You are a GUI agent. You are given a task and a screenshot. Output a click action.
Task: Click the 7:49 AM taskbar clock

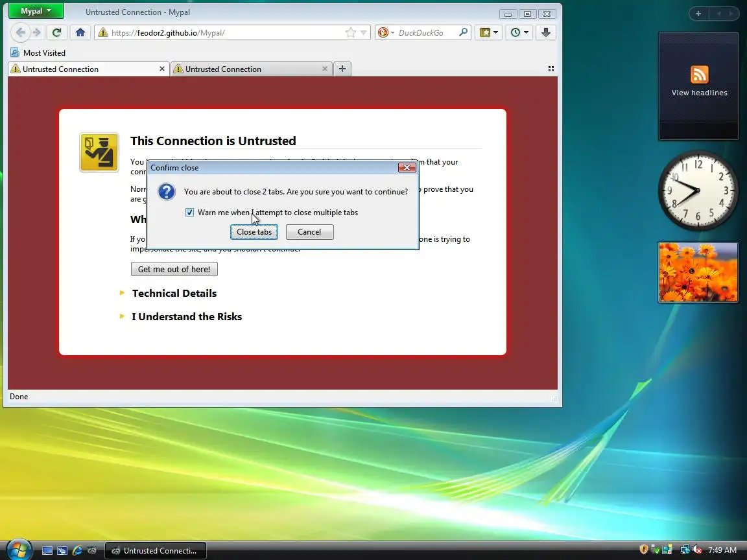[722, 550]
